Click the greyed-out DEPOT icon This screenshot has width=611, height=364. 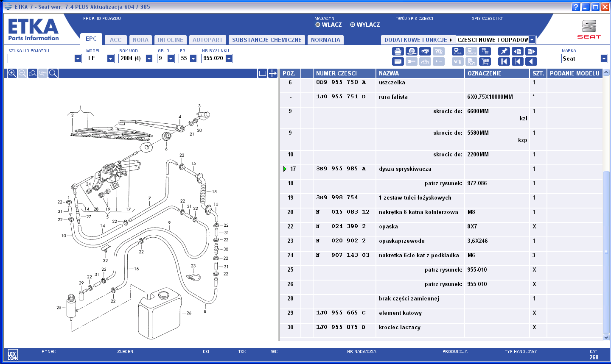point(471,51)
